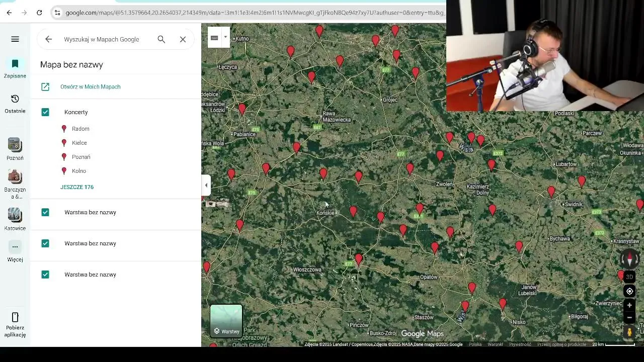This screenshot has height=362, width=644.
Task: Click the Kielce red pin icon
Action: (x=64, y=143)
